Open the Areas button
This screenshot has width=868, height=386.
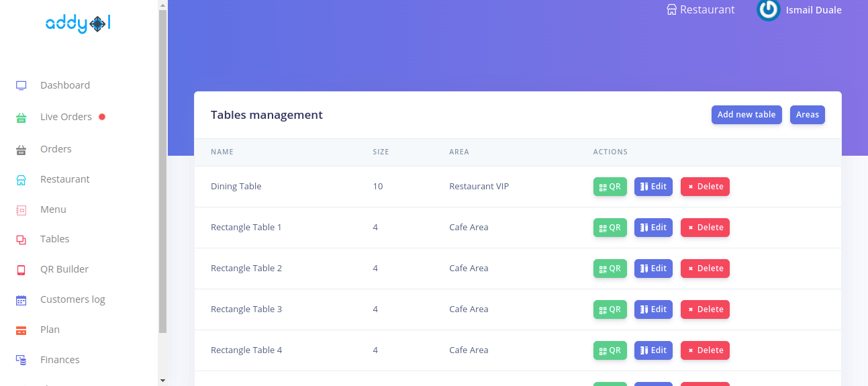click(x=807, y=115)
